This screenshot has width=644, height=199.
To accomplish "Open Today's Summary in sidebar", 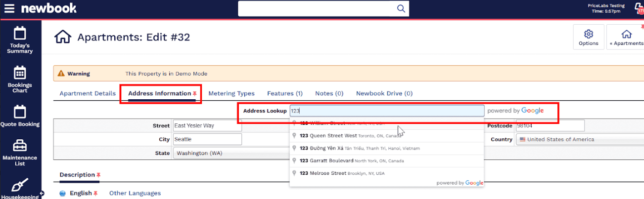I will [x=20, y=40].
